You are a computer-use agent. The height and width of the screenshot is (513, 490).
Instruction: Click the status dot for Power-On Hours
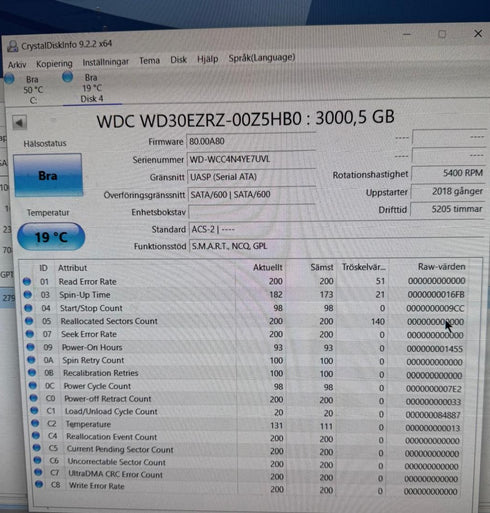point(31,347)
